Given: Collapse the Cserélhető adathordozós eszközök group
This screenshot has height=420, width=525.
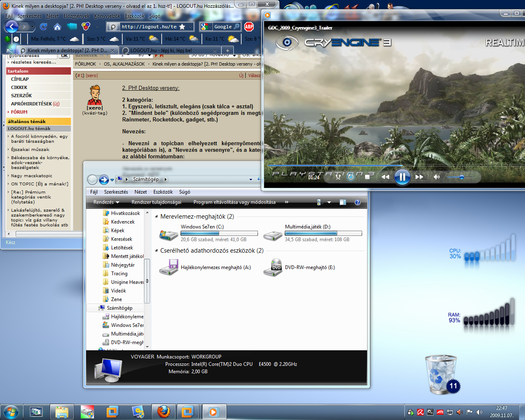Looking at the screenshot, I should [x=156, y=251].
